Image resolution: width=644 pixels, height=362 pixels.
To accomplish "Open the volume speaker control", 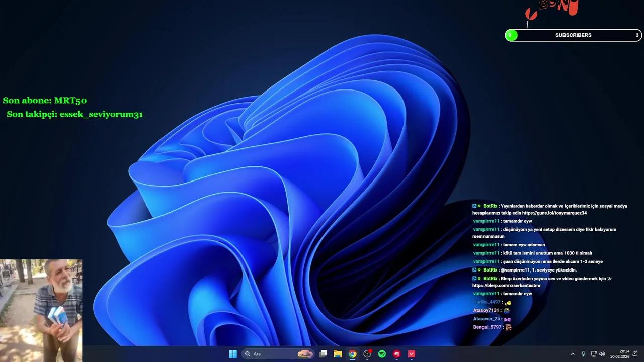I will tap(602, 354).
